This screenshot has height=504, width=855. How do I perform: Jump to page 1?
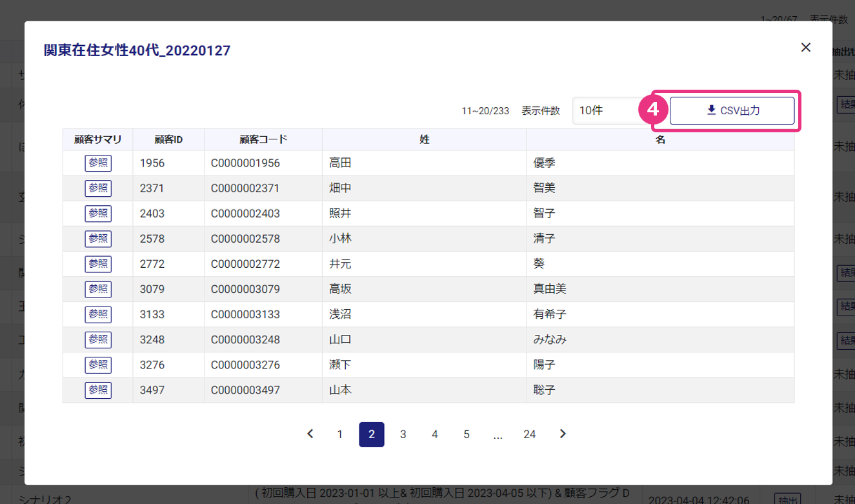click(340, 434)
